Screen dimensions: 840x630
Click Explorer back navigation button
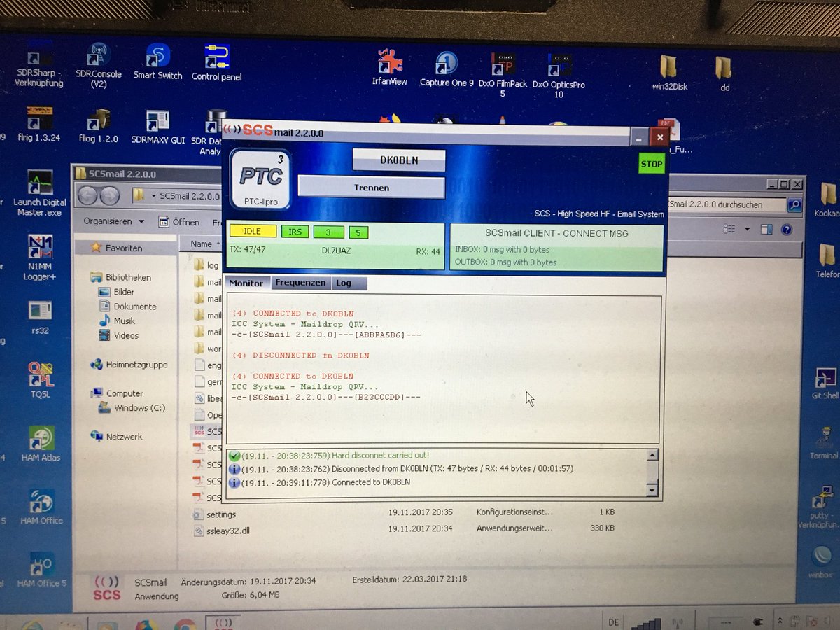pyautogui.click(x=87, y=195)
